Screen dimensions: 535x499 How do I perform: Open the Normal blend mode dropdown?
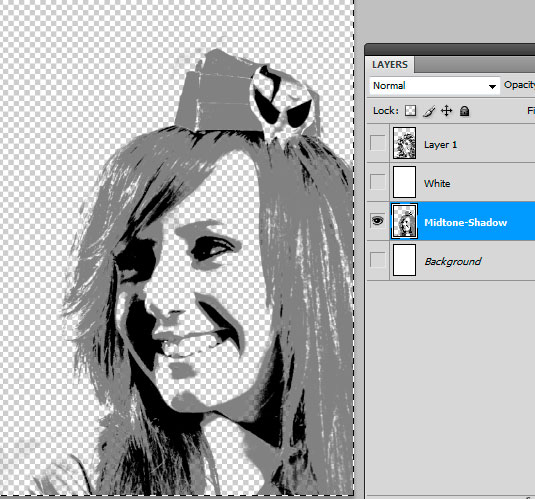pos(434,85)
